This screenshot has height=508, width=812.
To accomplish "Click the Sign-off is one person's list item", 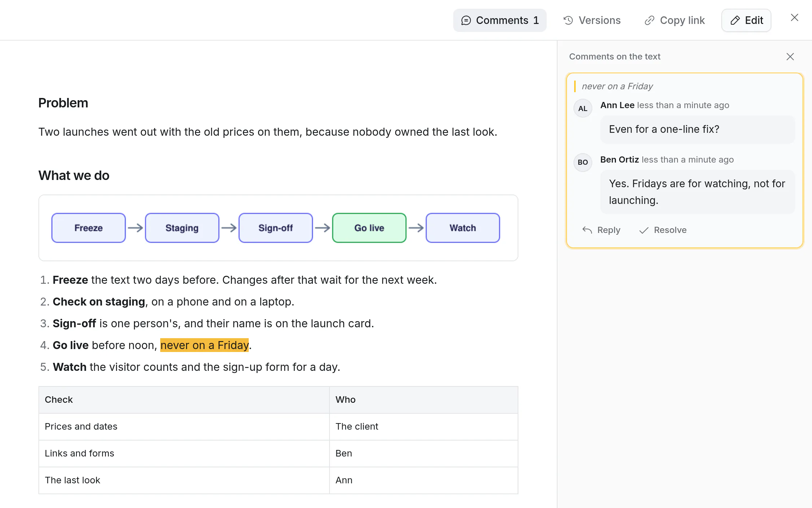I will [213, 324].
